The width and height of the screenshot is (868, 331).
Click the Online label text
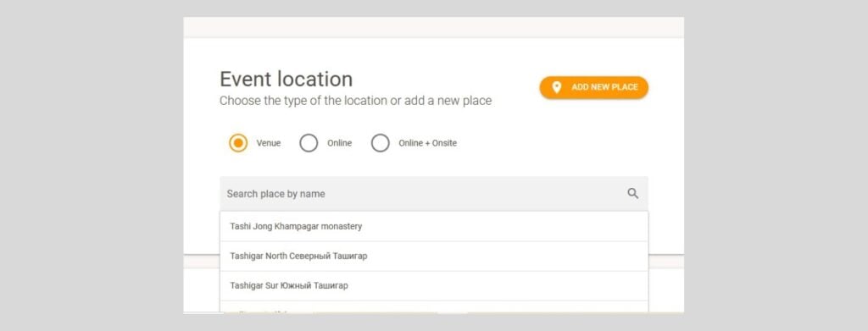pyautogui.click(x=339, y=143)
